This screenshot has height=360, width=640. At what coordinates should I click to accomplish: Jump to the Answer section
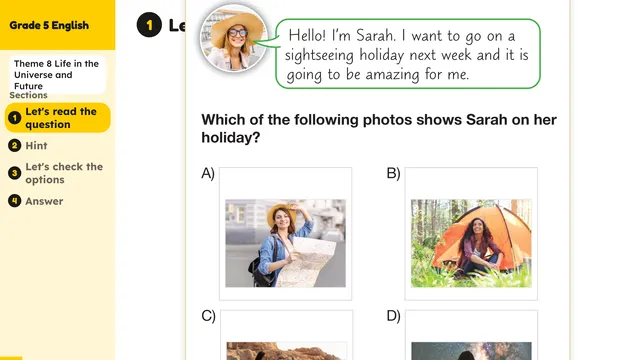point(44,201)
